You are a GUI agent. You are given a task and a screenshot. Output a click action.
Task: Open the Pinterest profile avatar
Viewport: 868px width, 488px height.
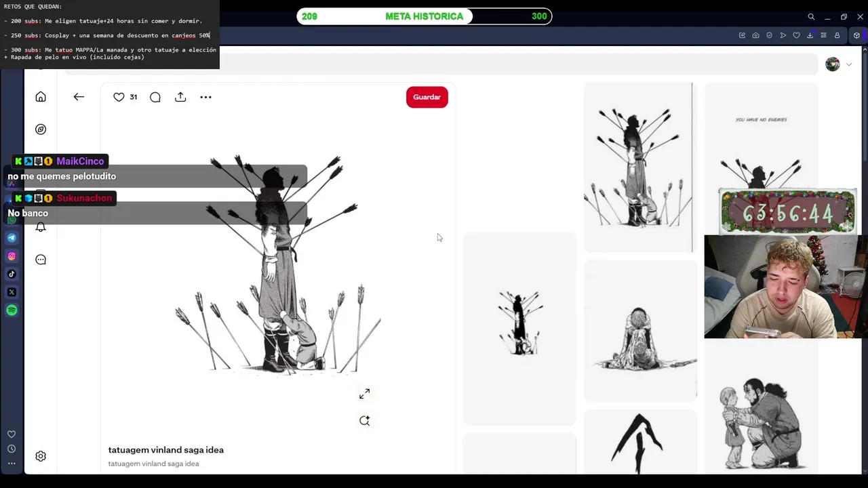tap(833, 64)
